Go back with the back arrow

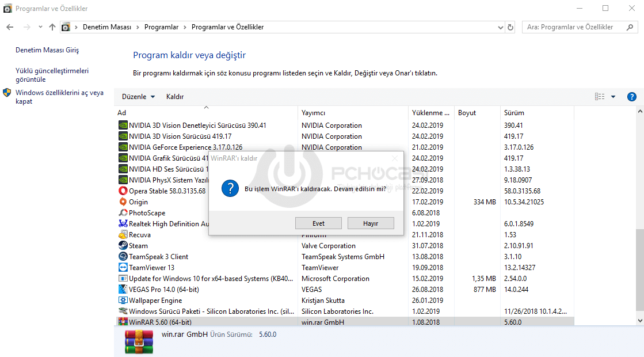coord(10,27)
